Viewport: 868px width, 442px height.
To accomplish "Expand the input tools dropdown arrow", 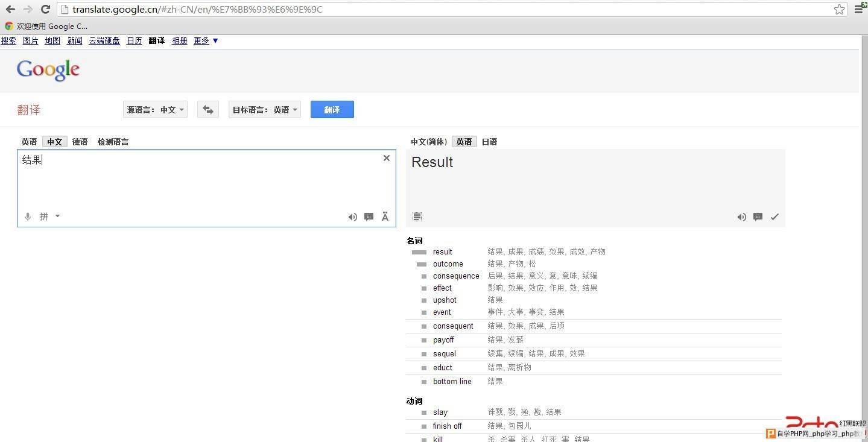I will [x=57, y=216].
